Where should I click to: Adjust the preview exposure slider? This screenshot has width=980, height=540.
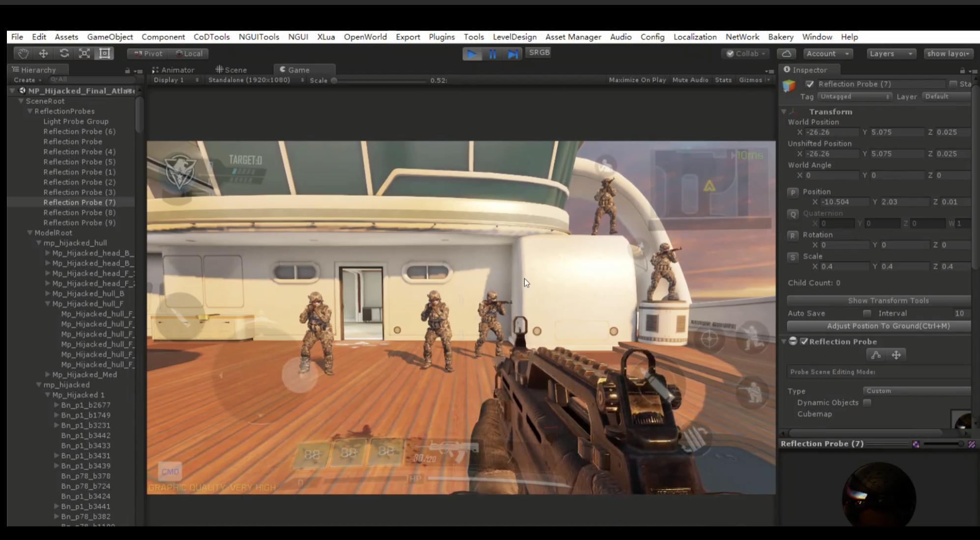click(943, 444)
